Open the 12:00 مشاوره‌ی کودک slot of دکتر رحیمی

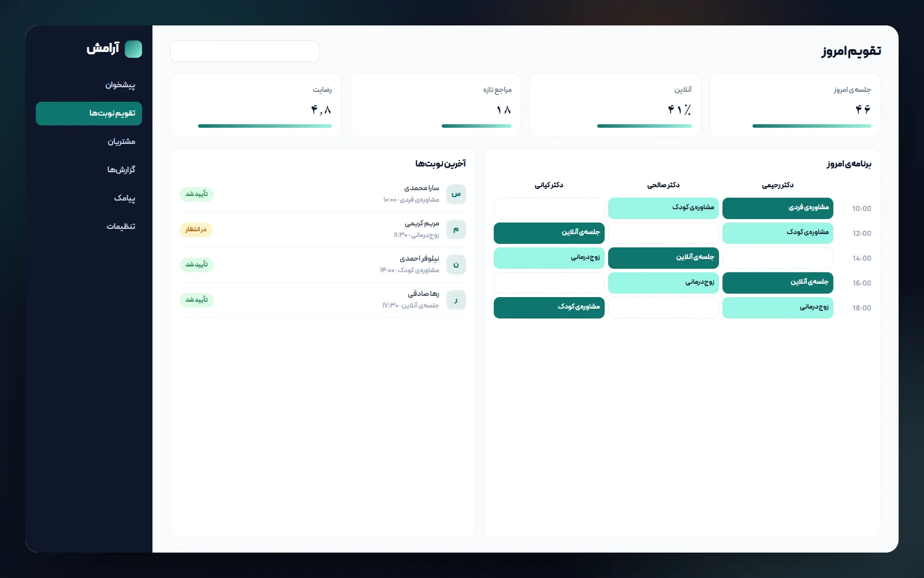(x=778, y=233)
